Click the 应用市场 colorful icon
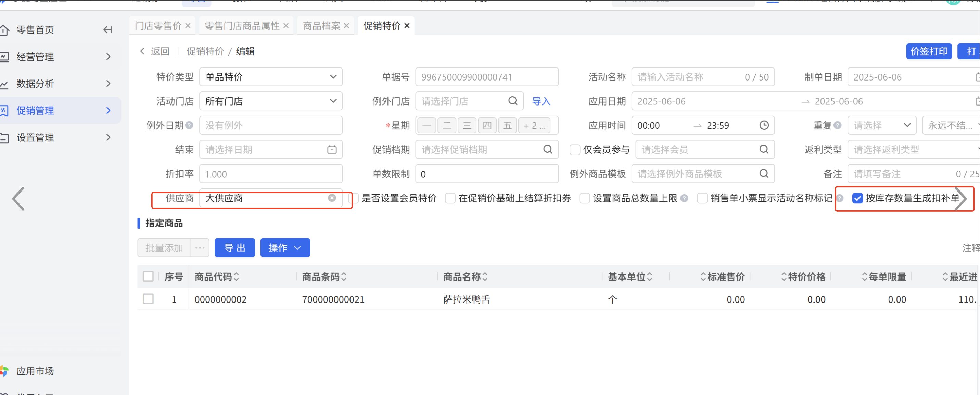Viewport: 980px width, 395px height. [4, 371]
